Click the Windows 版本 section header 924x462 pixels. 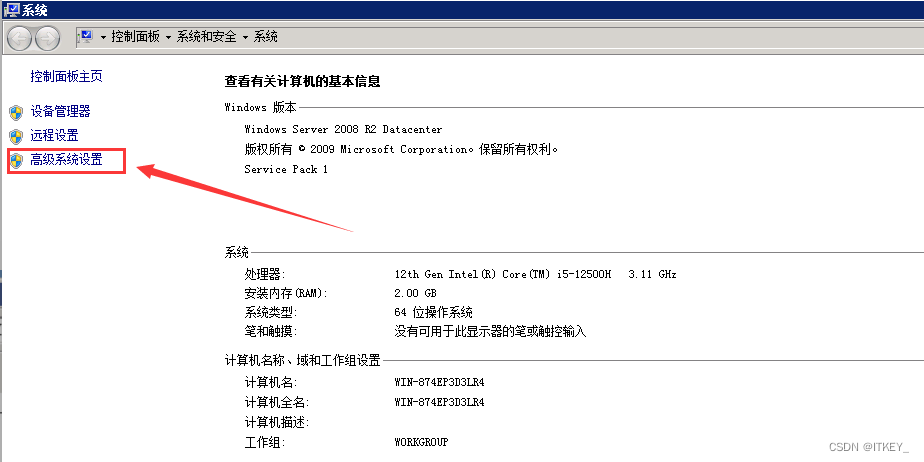[x=260, y=107]
